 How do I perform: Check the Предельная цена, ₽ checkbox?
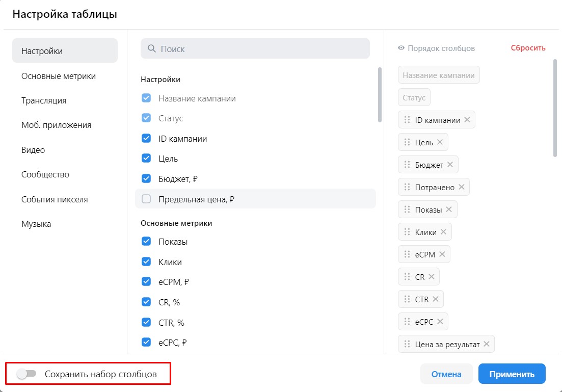146,199
